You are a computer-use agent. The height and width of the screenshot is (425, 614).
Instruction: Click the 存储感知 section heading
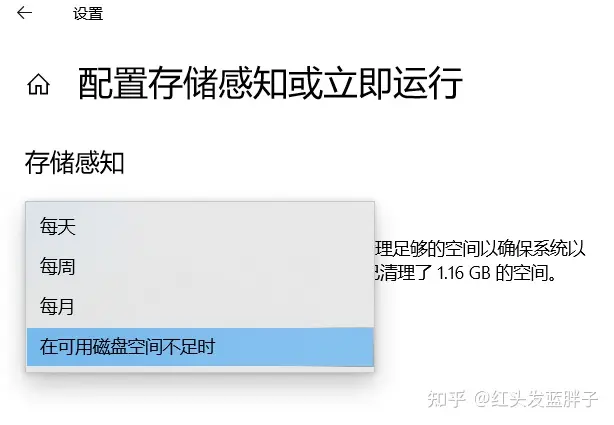(x=74, y=163)
